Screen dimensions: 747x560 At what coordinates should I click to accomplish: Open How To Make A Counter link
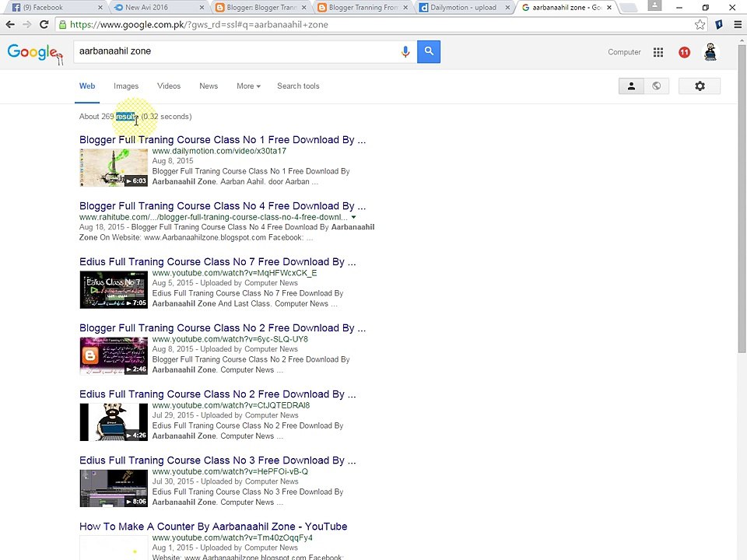coord(213,527)
